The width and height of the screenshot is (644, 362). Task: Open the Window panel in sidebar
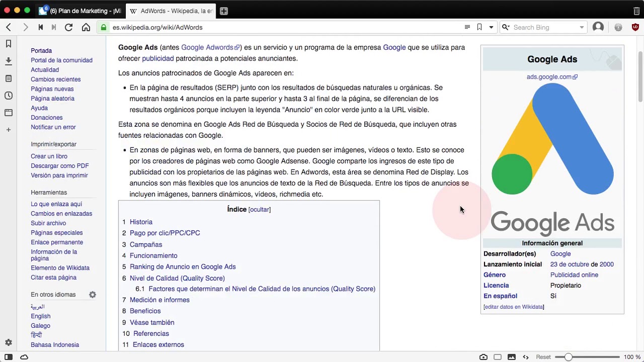click(x=9, y=113)
